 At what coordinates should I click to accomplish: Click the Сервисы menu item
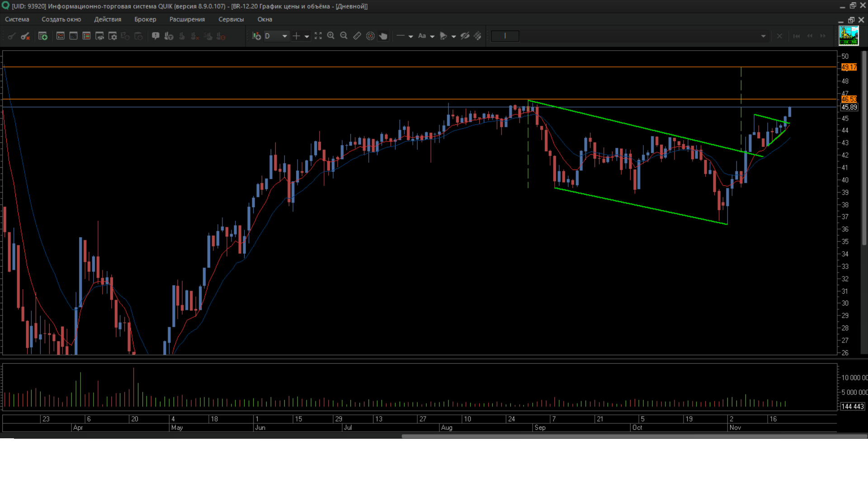231,19
